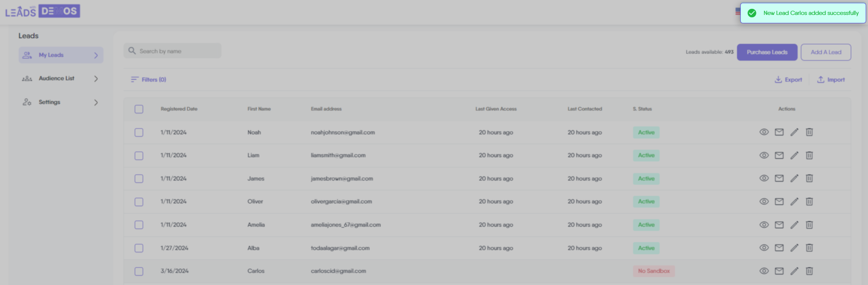Delete Oliver lead using trash icon

tap(809, 202)
